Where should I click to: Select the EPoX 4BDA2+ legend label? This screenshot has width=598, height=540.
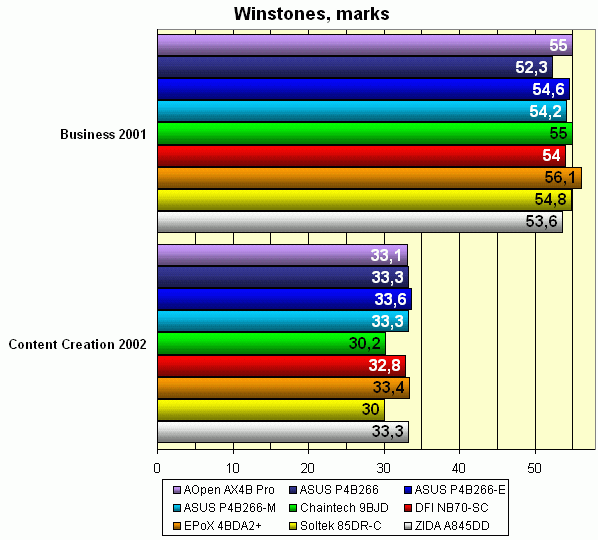pyautogui.click(x=223, y=526)
